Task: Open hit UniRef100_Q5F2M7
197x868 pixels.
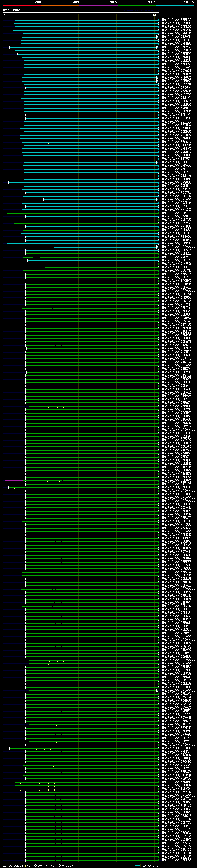Action: coord(177,30)
